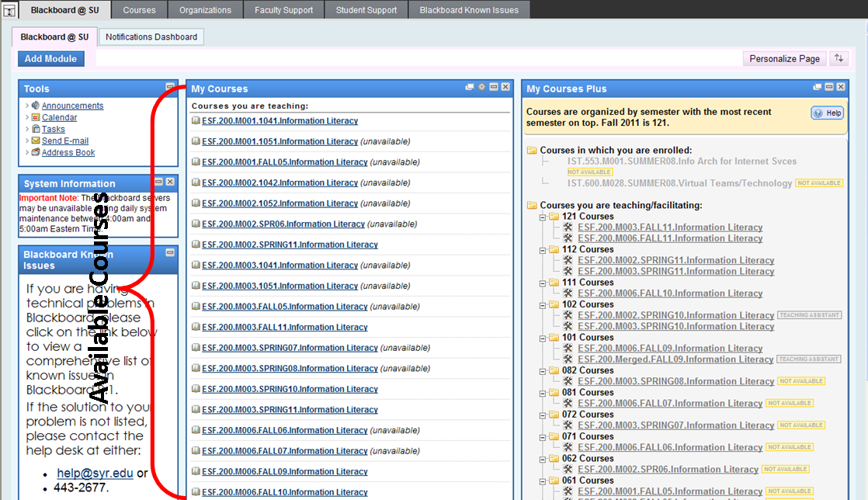Detach My Courses Plus into a new window
The image size is (868, 500).
pyautogui.click(x=817, y=87)
